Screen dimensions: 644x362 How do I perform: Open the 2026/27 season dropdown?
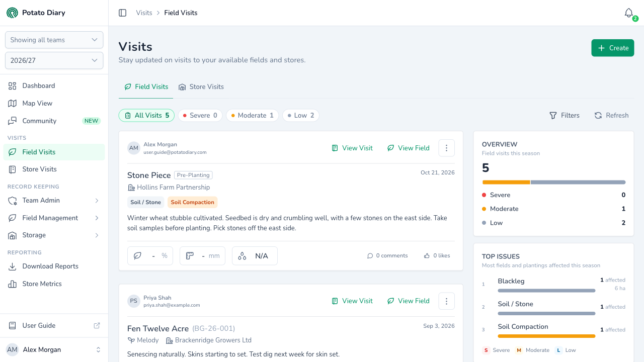click(54, 60)
